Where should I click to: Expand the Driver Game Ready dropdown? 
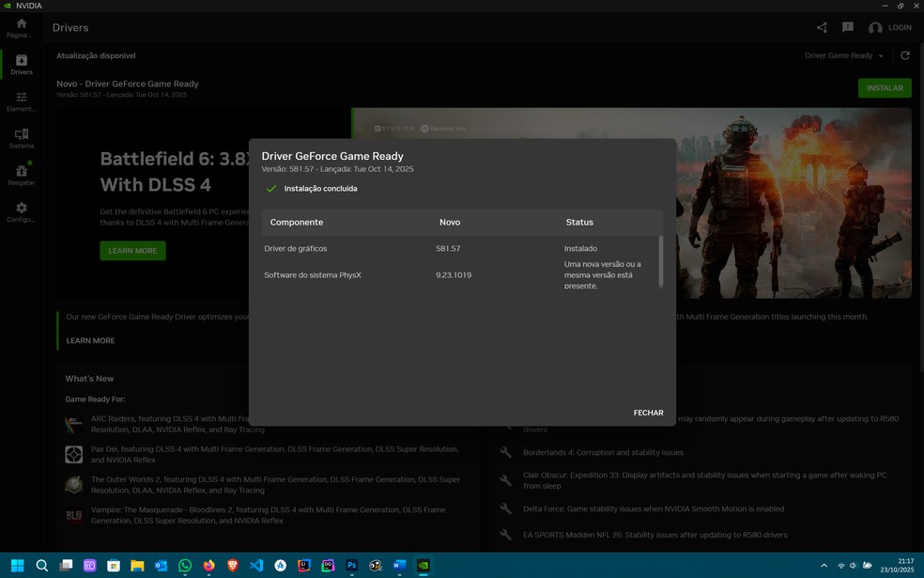843,55
